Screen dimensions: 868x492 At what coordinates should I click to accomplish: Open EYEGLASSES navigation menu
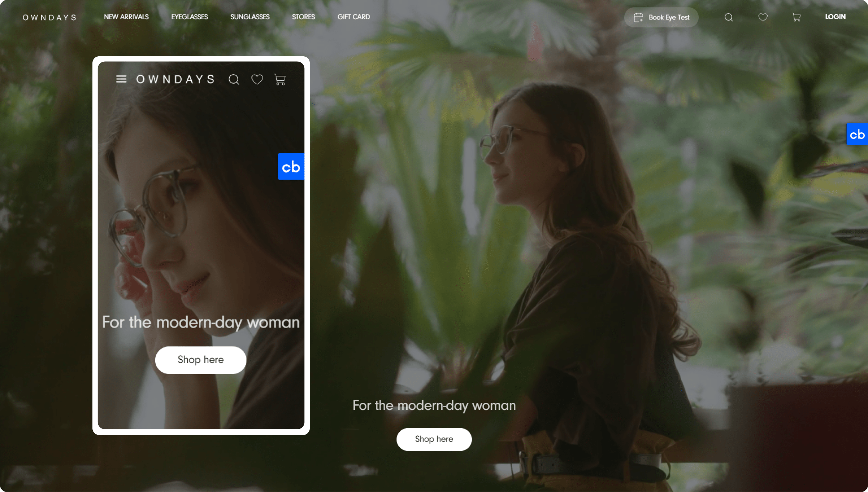point(189,17)
